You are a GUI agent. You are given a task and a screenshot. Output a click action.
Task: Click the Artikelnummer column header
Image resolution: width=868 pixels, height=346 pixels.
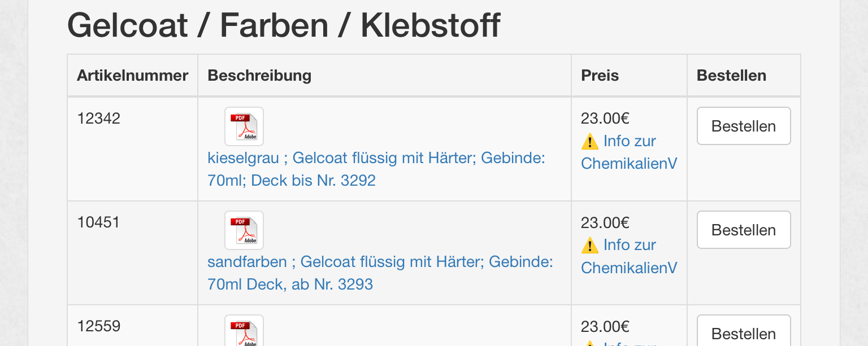coord(133,76)
